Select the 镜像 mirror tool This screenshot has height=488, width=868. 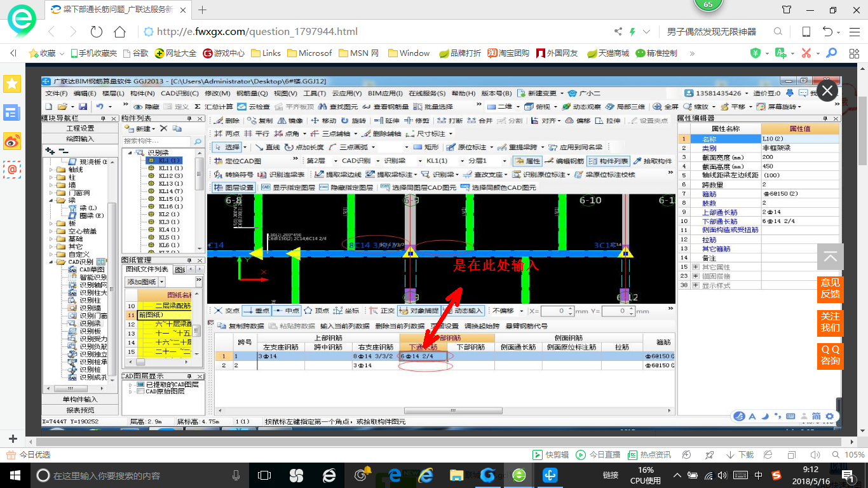pos(290,121)
